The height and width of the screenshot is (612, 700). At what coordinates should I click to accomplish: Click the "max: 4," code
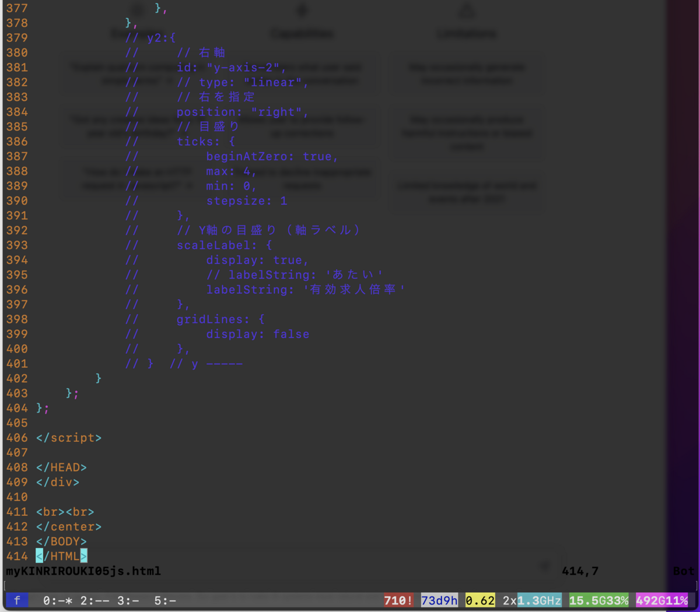[232, 171]
